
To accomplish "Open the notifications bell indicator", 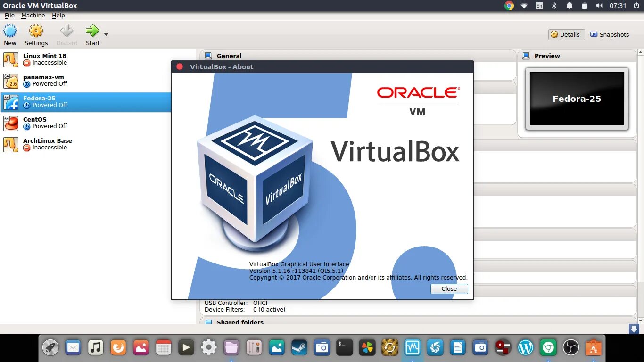I will 570,6.
